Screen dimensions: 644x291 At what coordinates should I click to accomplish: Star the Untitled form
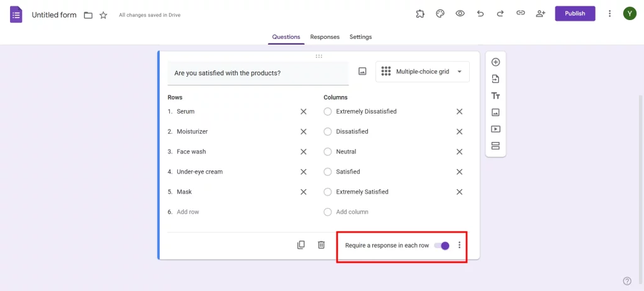pos(104,15)
